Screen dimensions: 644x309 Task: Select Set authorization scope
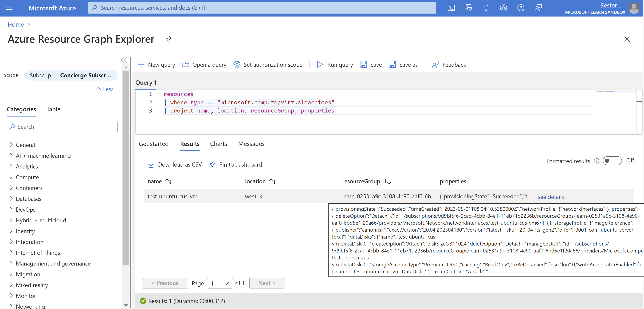[268, 65]
